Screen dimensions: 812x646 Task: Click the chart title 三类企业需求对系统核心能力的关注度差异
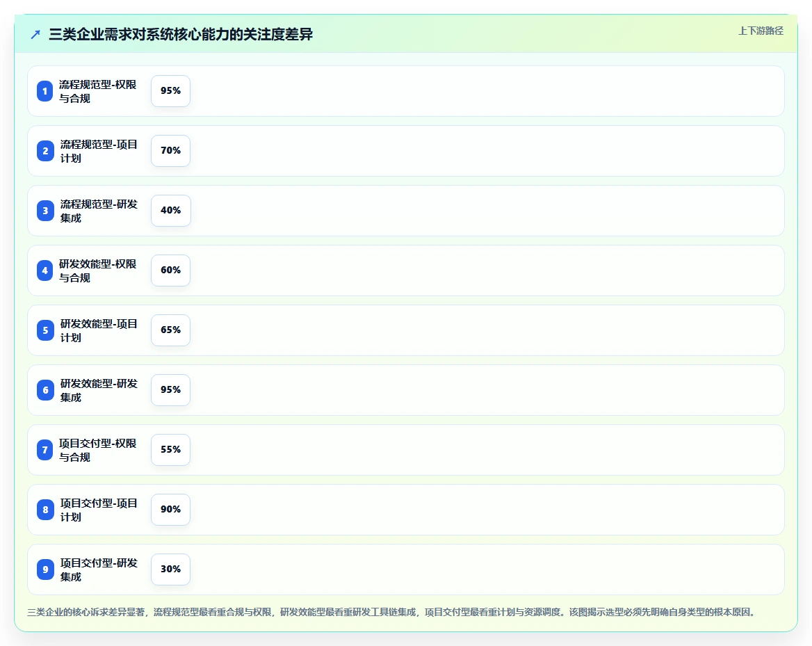(x=181, y=35)
